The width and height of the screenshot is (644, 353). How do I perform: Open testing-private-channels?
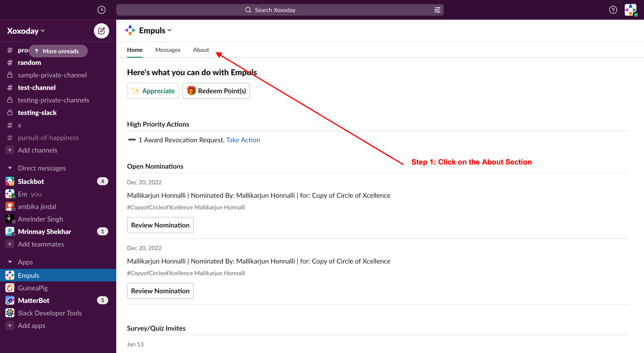pos(58,100)
